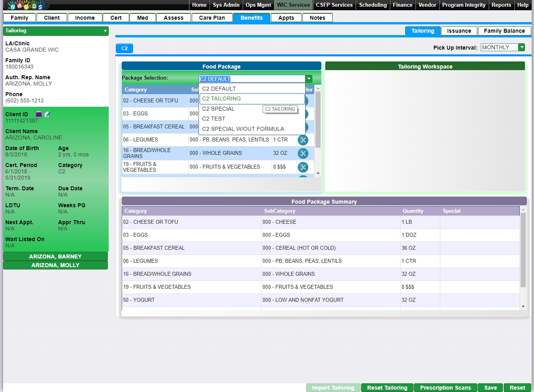This screenshot has width=534, height=392.
Task: Click the HANDS logo in the header
Action: [x=26, y=5]
